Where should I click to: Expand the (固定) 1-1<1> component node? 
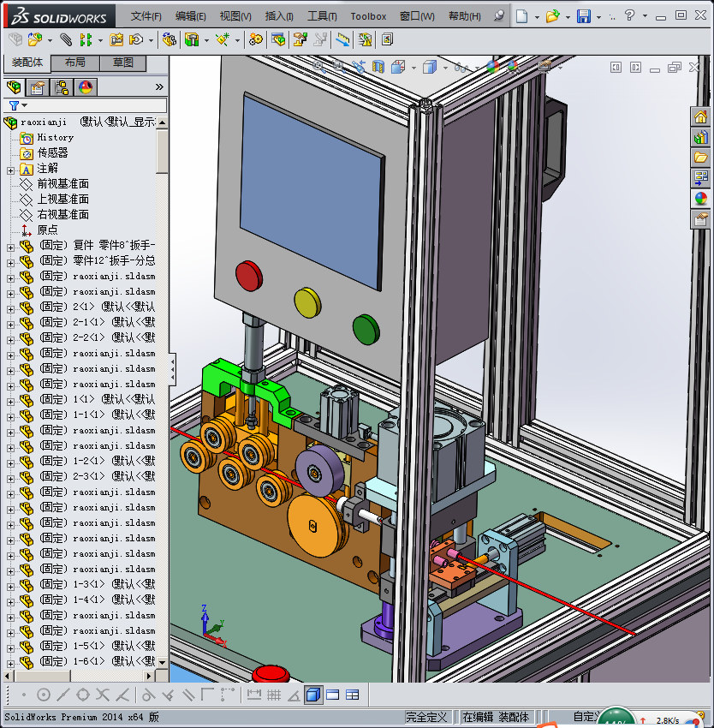coord(10,417)
